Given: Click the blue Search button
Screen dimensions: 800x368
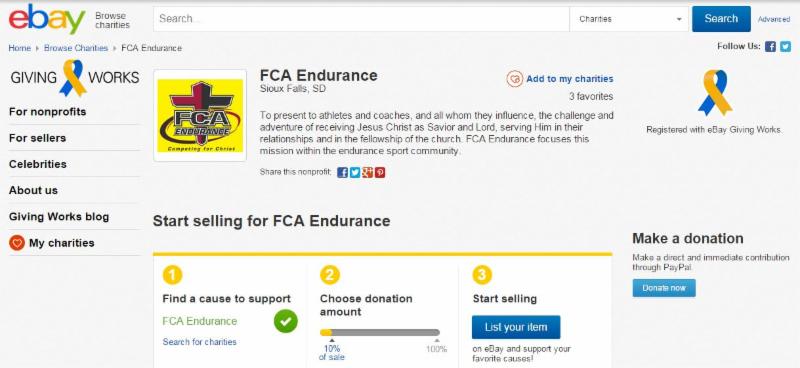Looking at the screenshot, I should (x=721, y=19).
